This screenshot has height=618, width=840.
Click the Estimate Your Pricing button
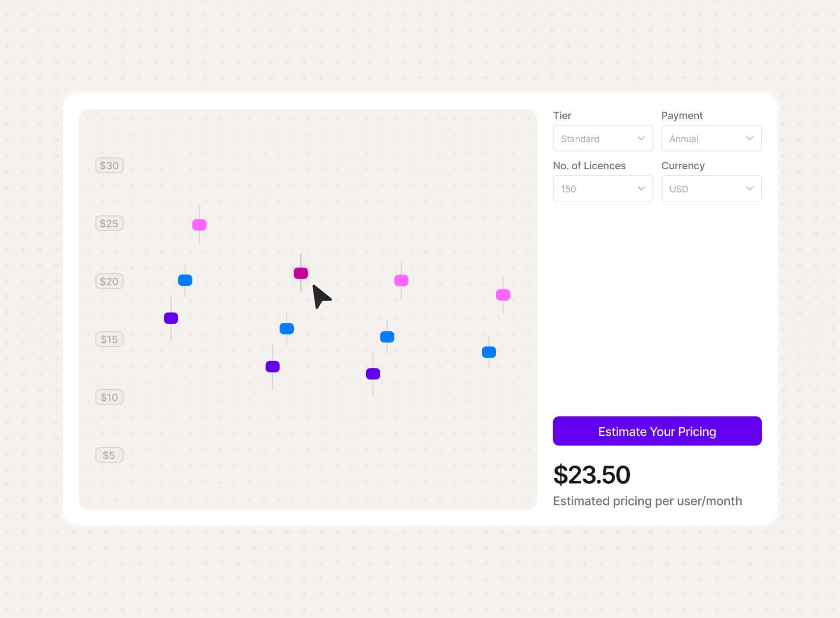tap(657, 431)
